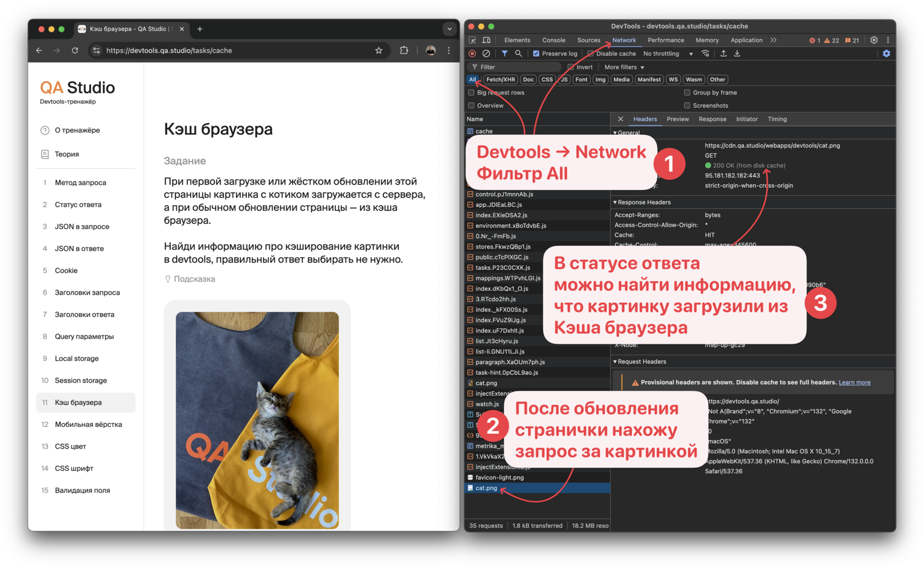Open the Preview tab of the request
Image resolution: width=924 pixels, height=569 pixels.
pyautogui.click(x=678, y=119)
